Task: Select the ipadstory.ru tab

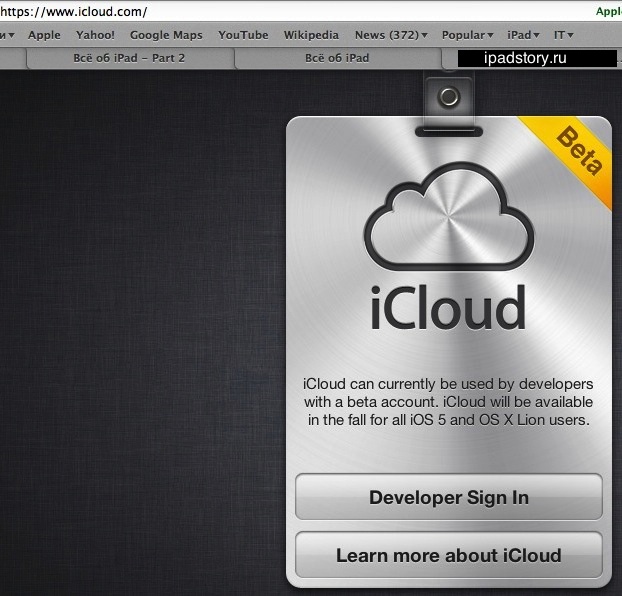Action: 526,58
